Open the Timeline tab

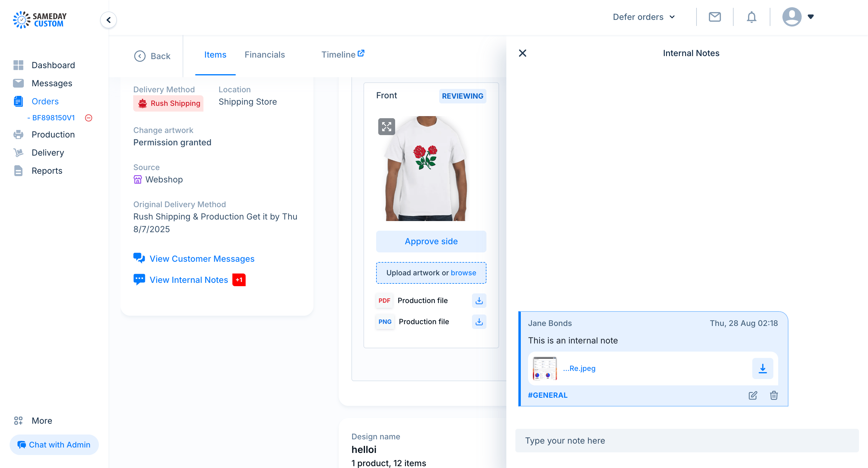(x=343, y=55)
